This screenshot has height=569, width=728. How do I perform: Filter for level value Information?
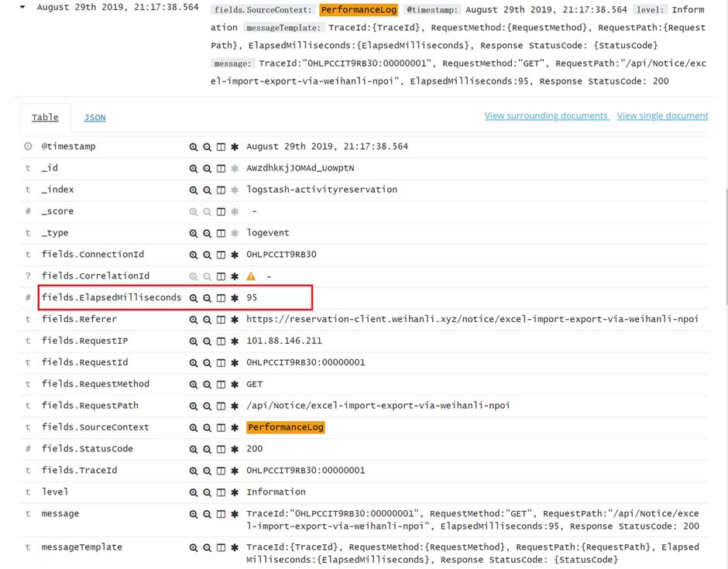tap(193, 492)
